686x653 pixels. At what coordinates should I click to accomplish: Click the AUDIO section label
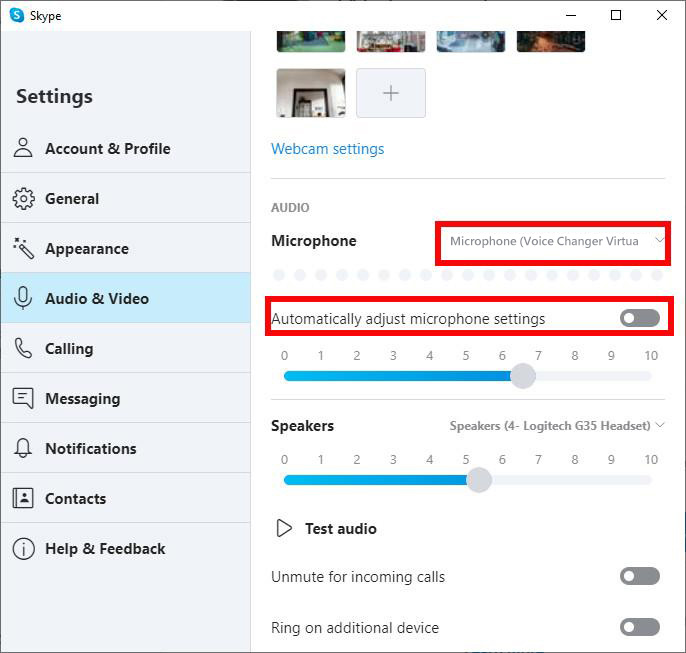click(x=290, y=207)
